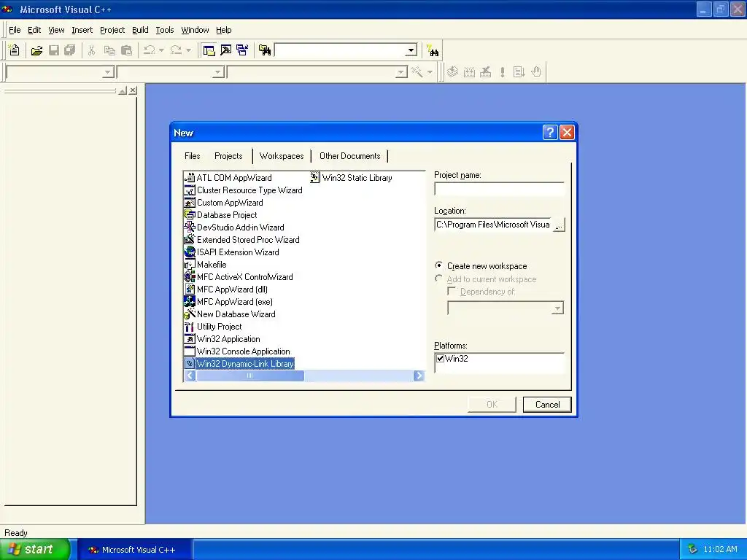Expand the WizardBar members combo box
This screenshot has height=560, width=747.
point(402,72)
